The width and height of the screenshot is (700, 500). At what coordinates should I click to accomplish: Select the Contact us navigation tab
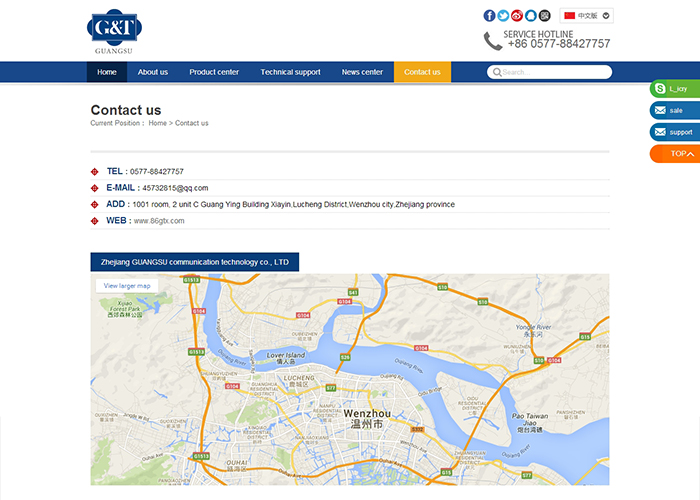(422, 72)
